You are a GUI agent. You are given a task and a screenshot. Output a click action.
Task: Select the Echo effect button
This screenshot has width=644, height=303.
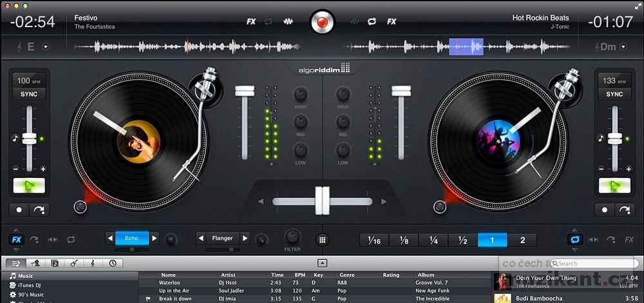coord(132,238)
